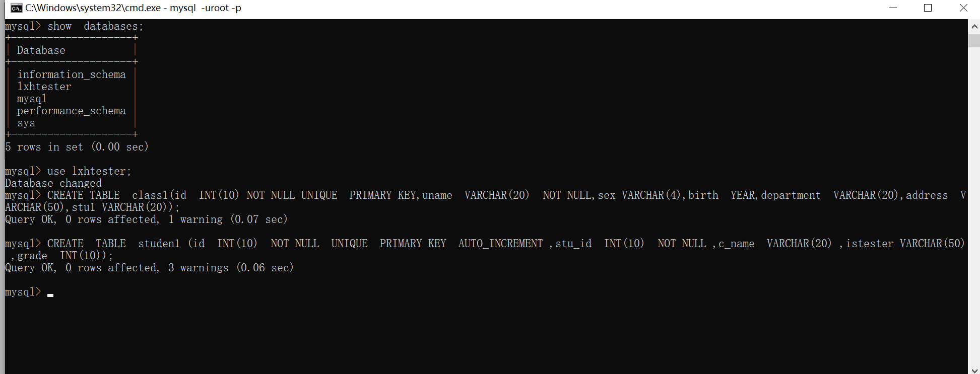Click the 'use lxhtester;' command text
This screenshot has width=980, height=374.
point(89,171)
